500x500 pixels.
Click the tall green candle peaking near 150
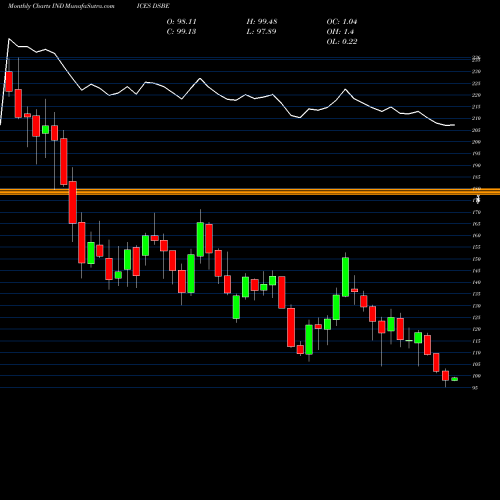(346, 277)
